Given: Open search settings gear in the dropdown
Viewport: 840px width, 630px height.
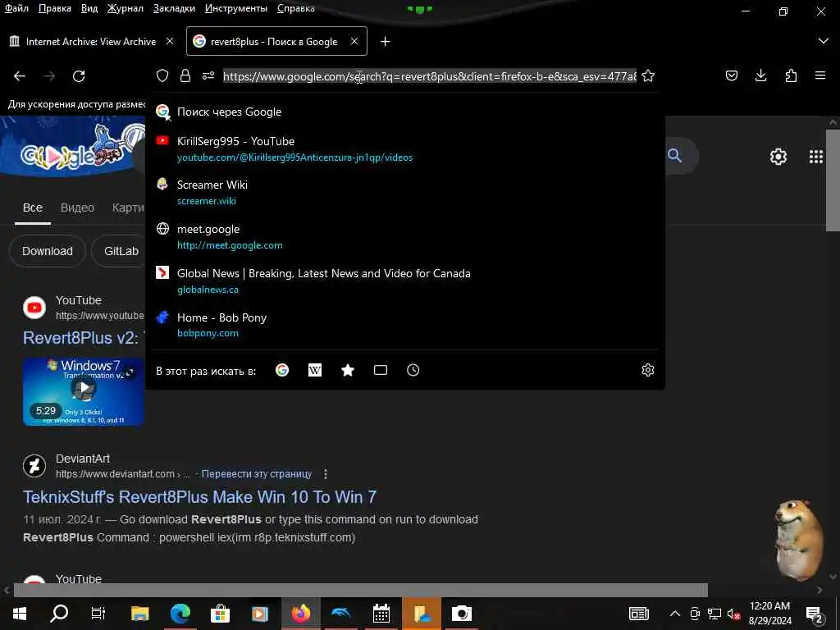Looking at the screenshot, I should coord(648,370).
